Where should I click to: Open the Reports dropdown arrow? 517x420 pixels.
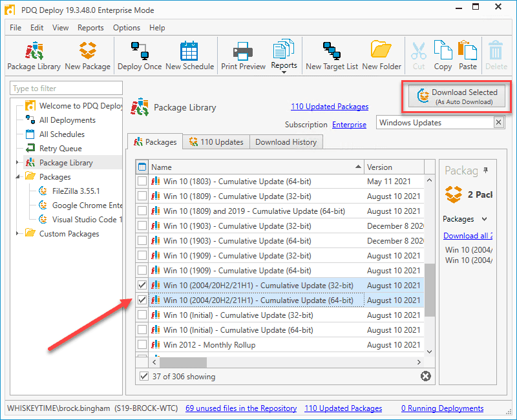click(284, 72)
